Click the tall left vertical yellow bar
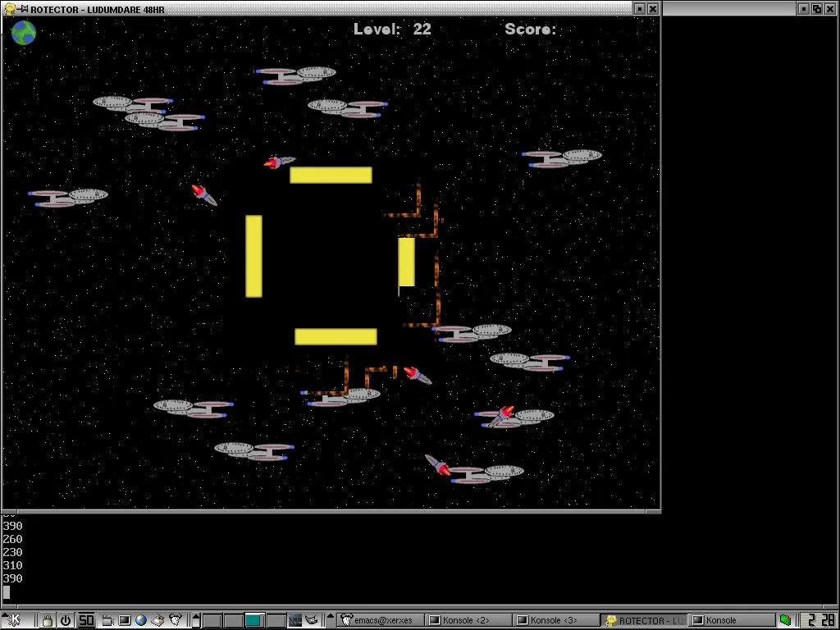 tap(254, 256)
